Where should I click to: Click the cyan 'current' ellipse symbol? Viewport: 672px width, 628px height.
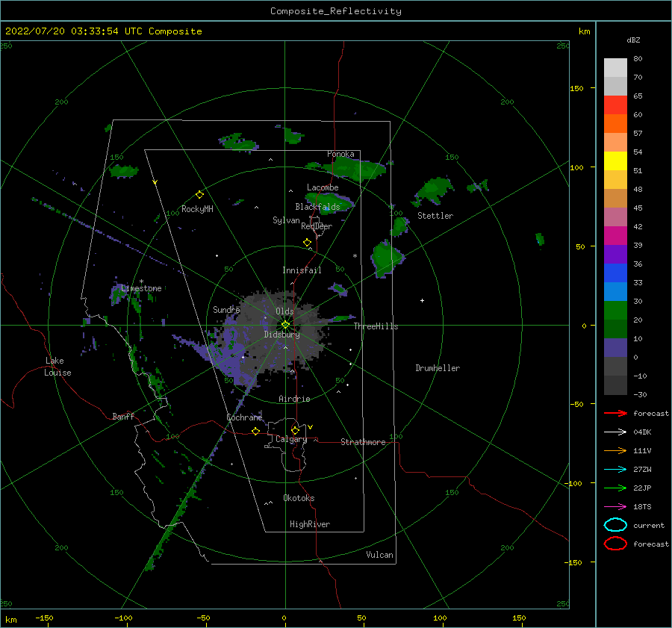(x=615, y=525)
